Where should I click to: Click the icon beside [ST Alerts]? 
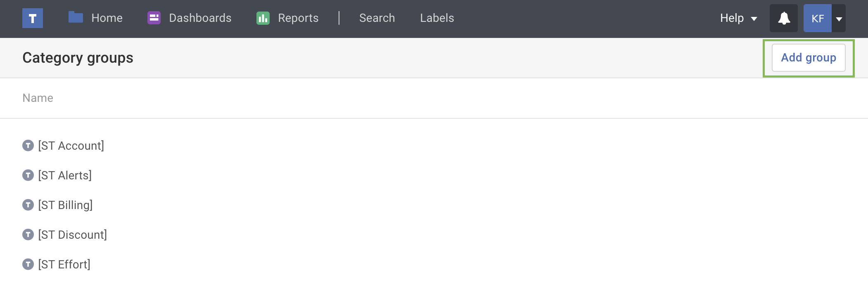[x=28, y=175]
